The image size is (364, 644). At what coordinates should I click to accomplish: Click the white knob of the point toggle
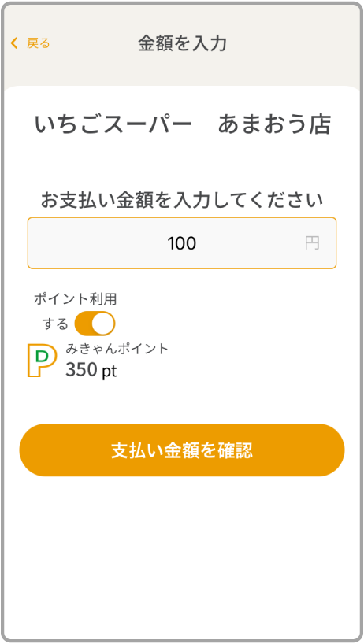tap(103, 324)
